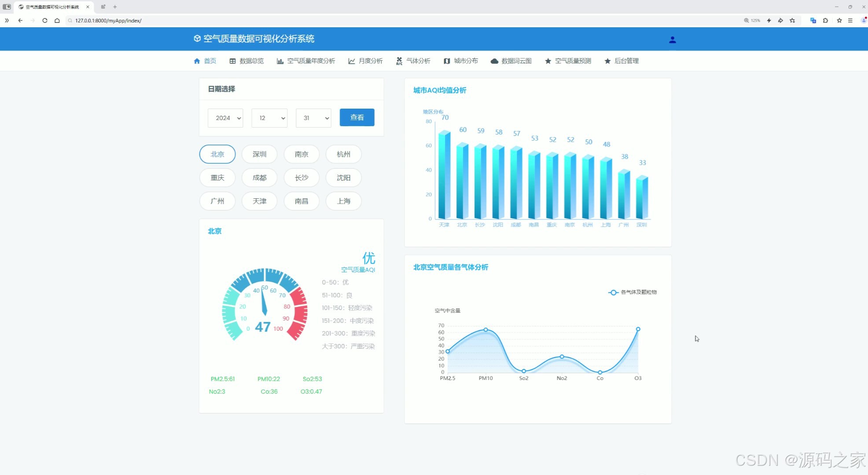
Task: Click the table icon for 数据总览
Action: [232, 61]
